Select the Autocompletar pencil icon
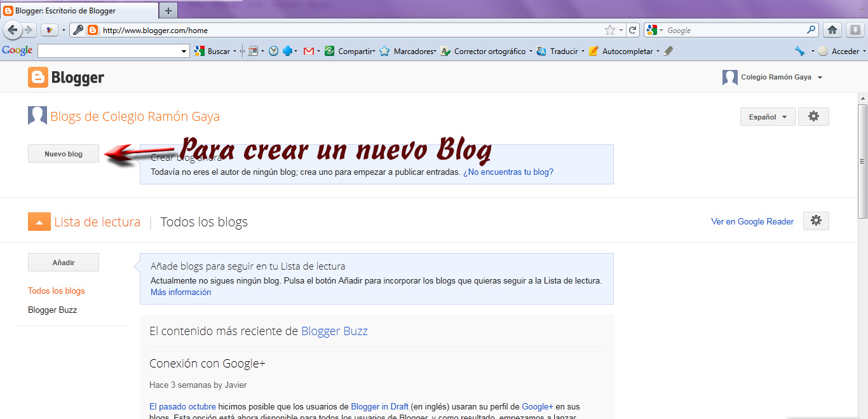The height and width of the screenshot is (419, 868). pyautogui.click(x=594, y=51)
